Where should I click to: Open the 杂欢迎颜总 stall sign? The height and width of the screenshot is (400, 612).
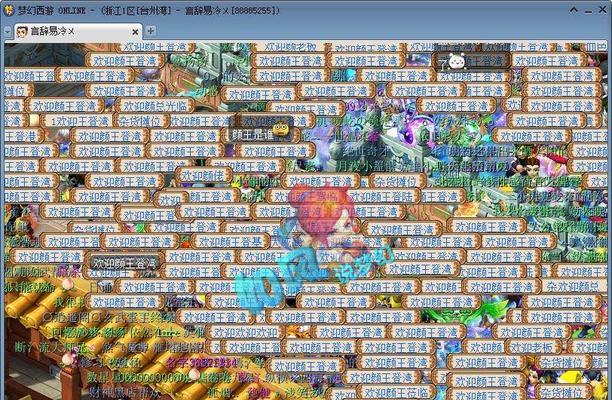[x=572, y=287]
